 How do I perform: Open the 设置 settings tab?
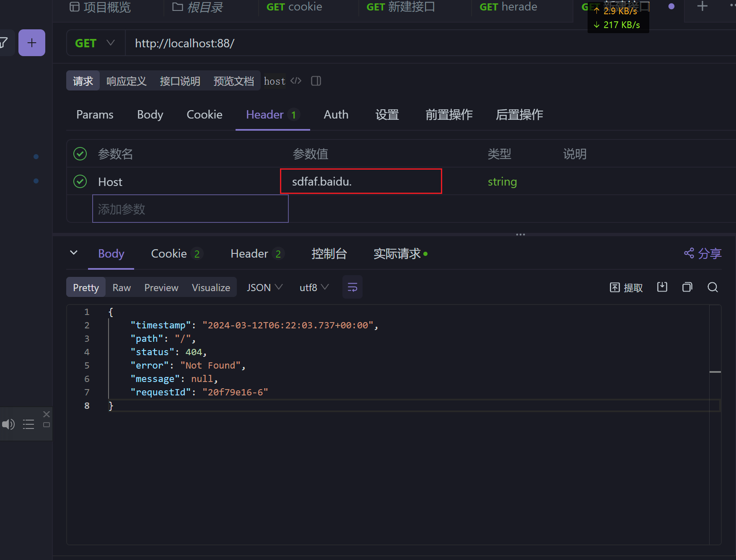pyautogui.click(x=387, y=114)
